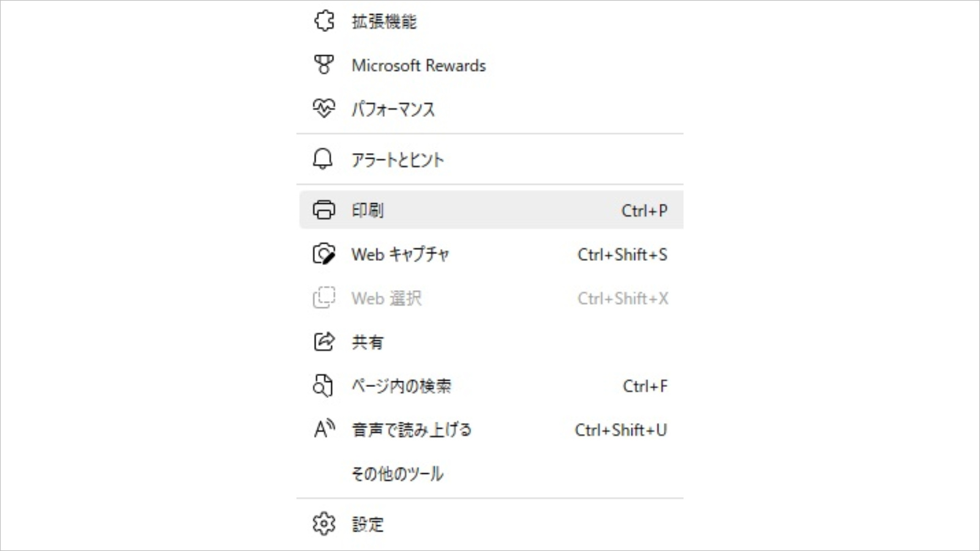980x551 pixels.
Task: Click the puzzle-piece 拡張機能 icon
Action: (324, 21)
